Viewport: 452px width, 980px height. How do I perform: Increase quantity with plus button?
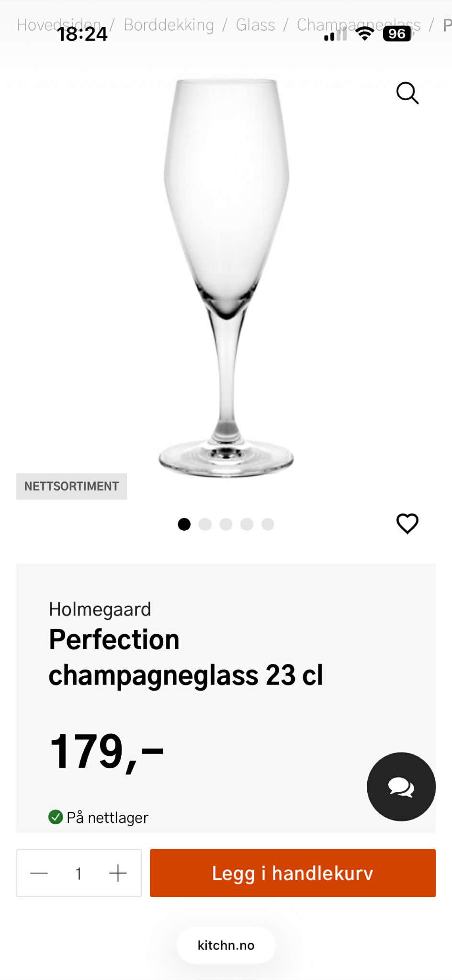pyautogui.click(x=118, y=873)
